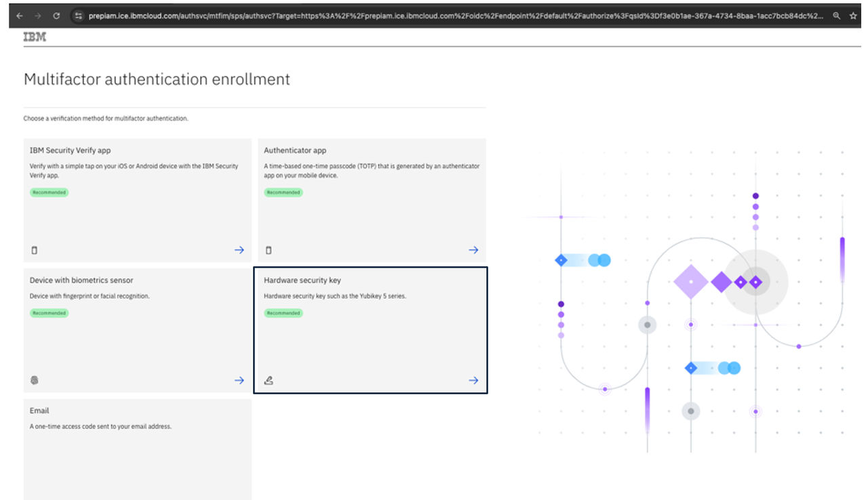Viewport: 868px width, 500px height.
Task: Click the 'time-based one-time passcode (TOTP)' description
Action: tap(372, 171)
